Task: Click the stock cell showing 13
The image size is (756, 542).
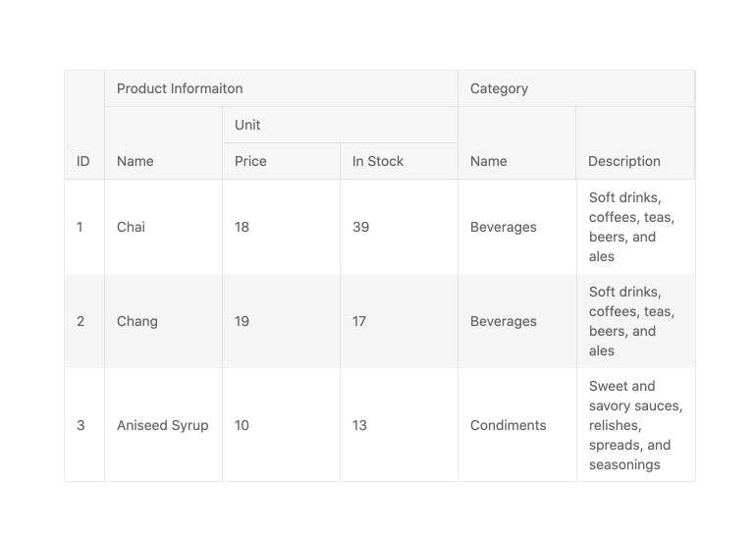Action: (x=359, y=425)
